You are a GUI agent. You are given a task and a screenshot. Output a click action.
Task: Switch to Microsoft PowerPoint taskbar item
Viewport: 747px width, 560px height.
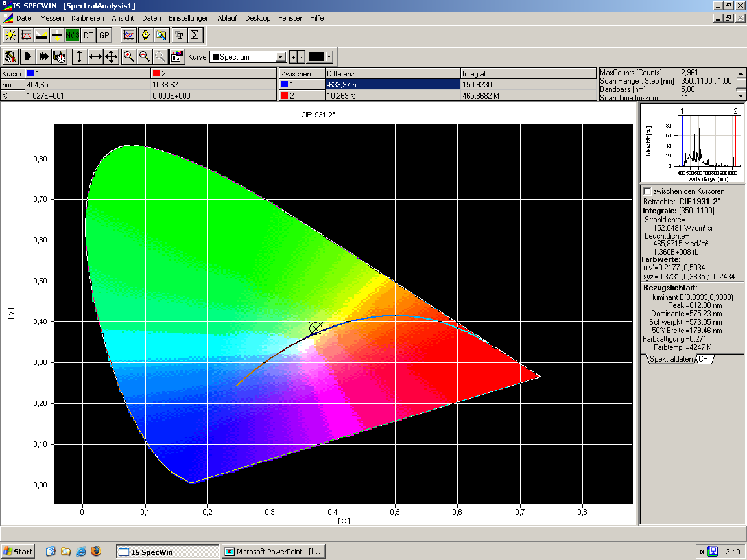(275, 552)
